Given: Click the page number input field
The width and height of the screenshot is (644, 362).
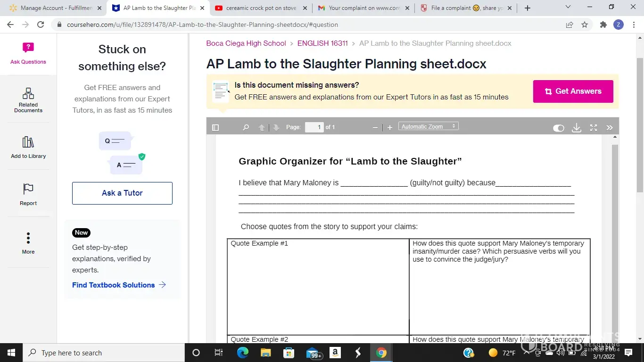Looking at the screenshot, I should 314,127.
